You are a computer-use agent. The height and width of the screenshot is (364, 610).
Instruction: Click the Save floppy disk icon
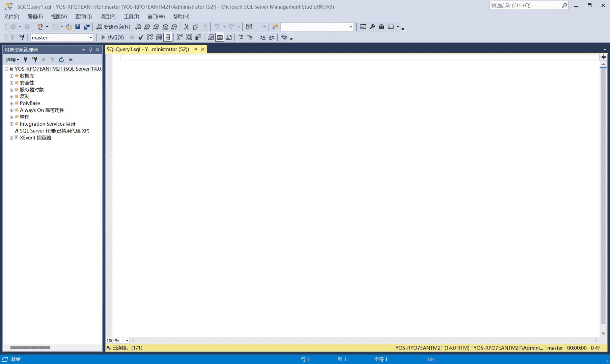pyautogui.click(x=78, y=27)
